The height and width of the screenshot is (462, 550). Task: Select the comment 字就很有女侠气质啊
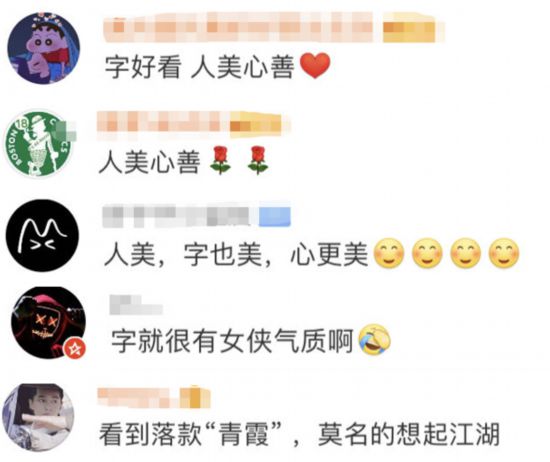click(250, 340)
